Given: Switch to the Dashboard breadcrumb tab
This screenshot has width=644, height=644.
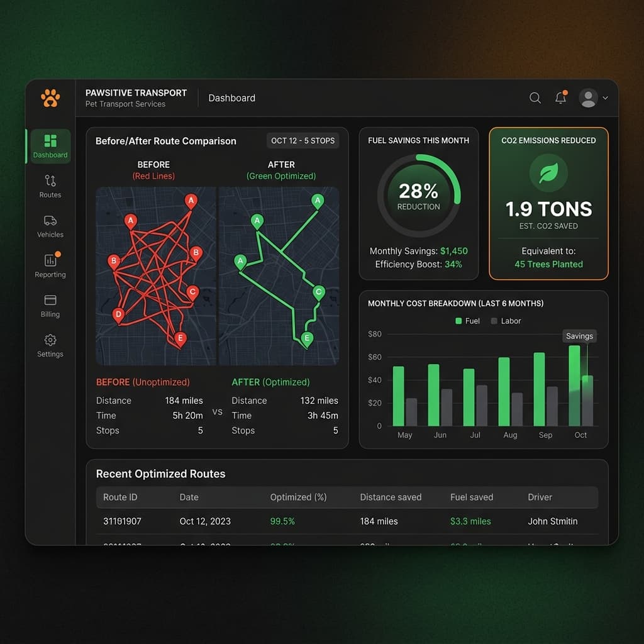Looking at the screenshot, I should tap(231, 98).
